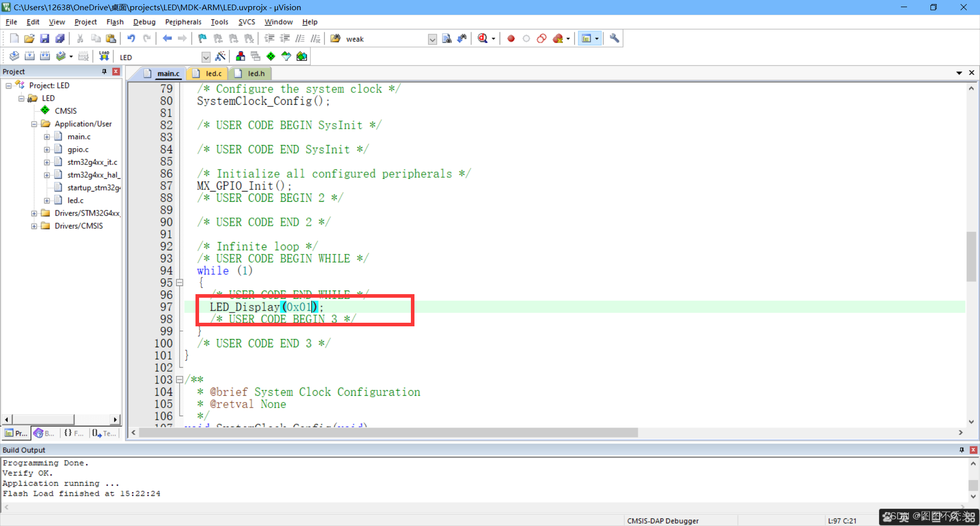This screenshot has width=980, height=526.
Task: Close the Build Output panel
Action: click(972, 449)
